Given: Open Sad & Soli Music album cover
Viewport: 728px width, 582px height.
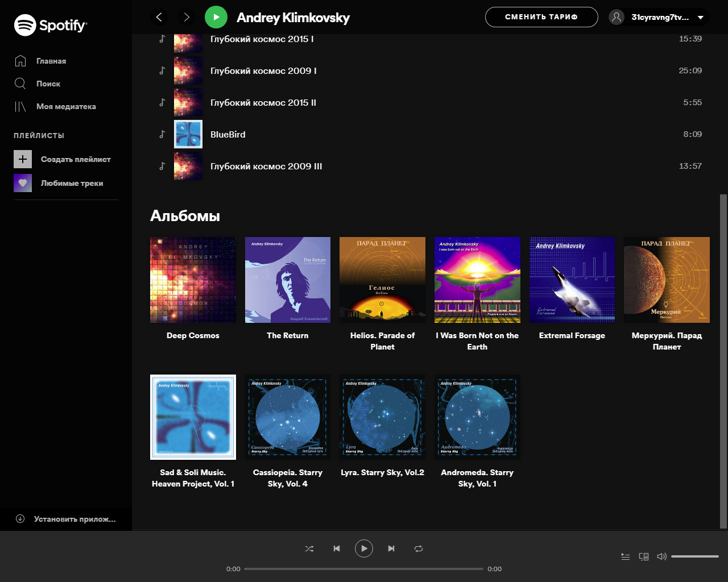Looking at the screenshot, I should point(193,417).
